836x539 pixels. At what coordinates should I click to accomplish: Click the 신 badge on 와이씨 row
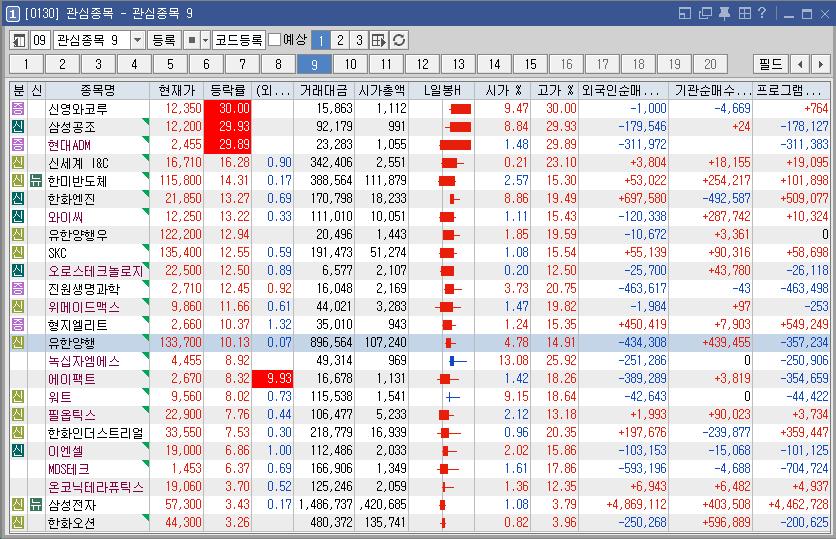point(18,216)
